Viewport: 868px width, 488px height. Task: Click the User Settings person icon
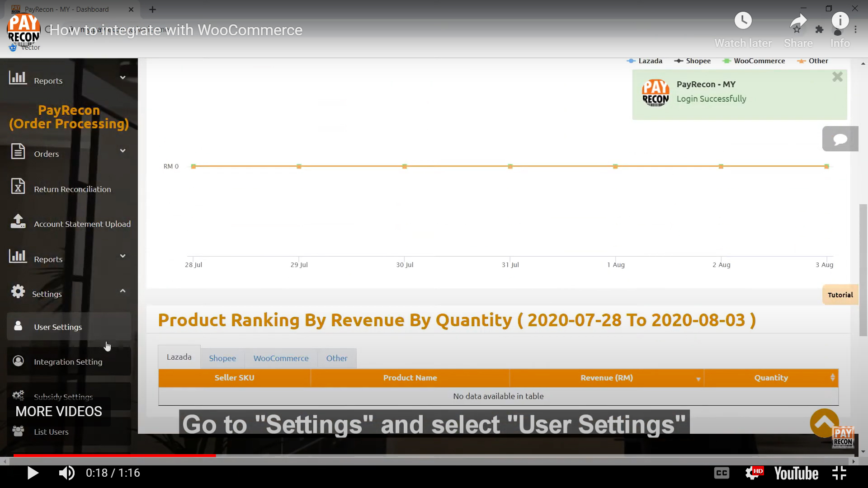18,326
